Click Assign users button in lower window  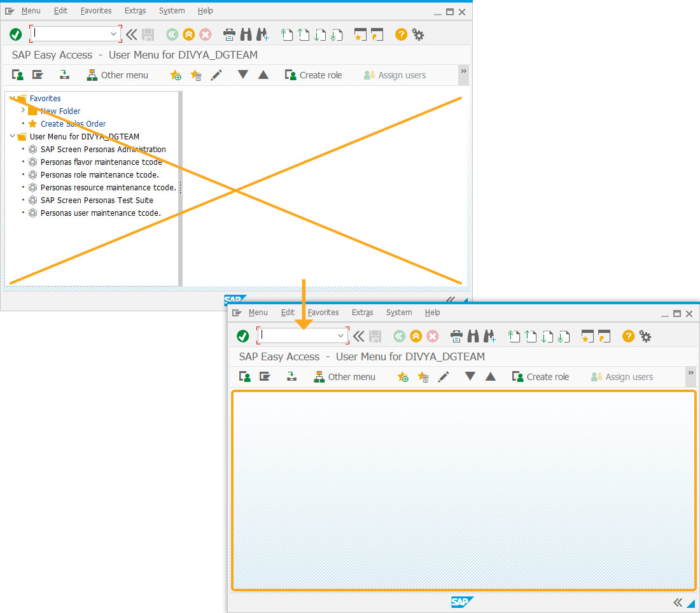click(x=622, y=377)
